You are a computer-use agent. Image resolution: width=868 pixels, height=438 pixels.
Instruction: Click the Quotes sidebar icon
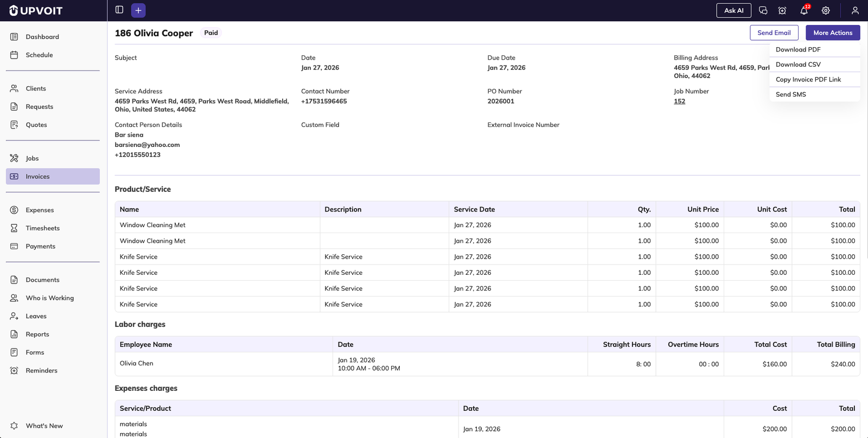click(14, 125)
